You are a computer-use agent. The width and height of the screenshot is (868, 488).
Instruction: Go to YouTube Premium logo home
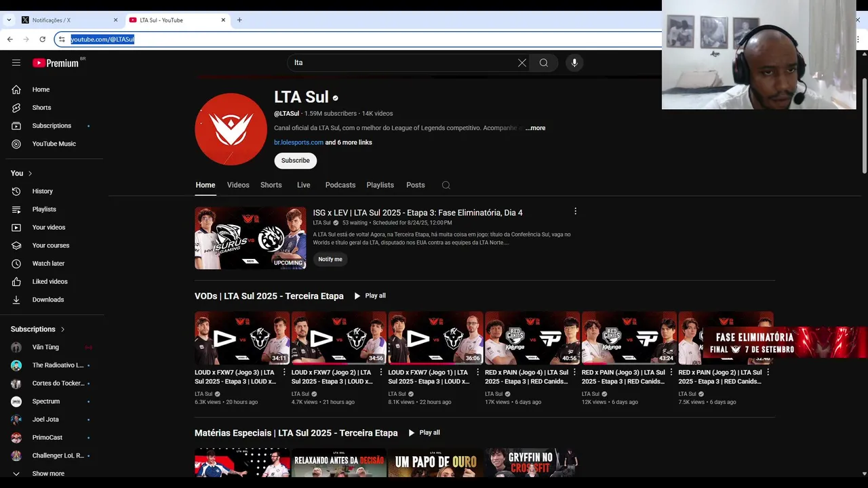[56, 63]
